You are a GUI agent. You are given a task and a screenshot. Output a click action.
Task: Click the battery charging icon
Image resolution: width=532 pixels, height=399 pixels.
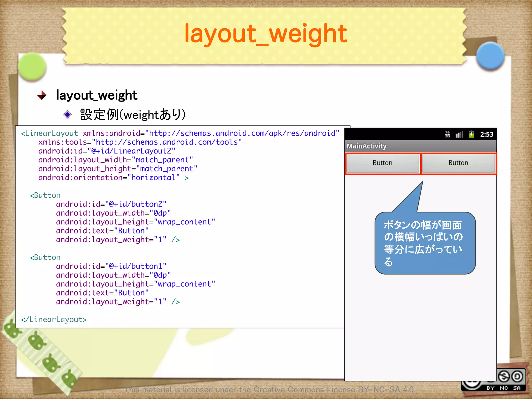click(x=471, y=134)
